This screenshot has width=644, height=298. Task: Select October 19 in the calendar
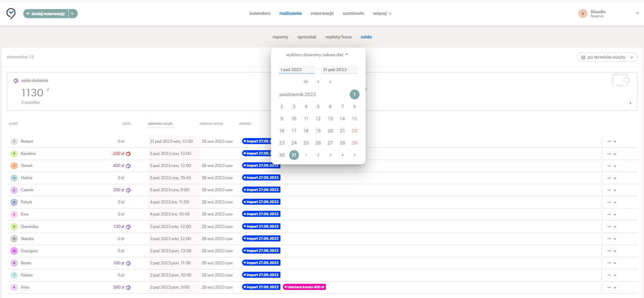click(x=318, y=131)
